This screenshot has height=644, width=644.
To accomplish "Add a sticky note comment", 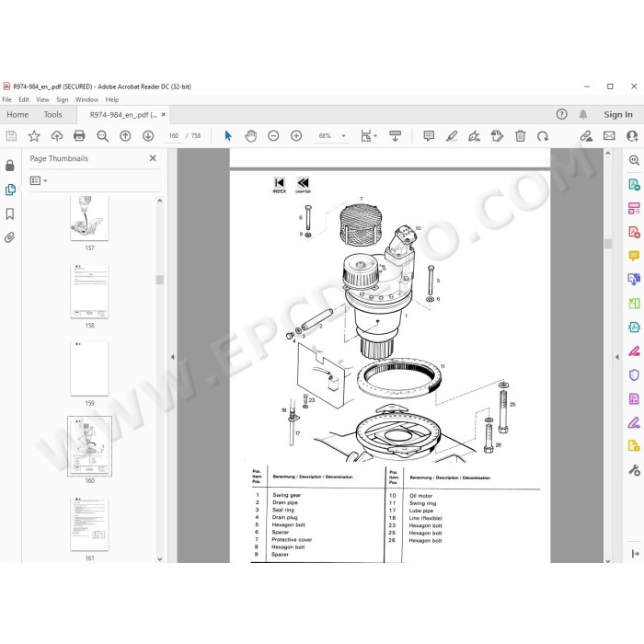I will (x=429, y=136).
